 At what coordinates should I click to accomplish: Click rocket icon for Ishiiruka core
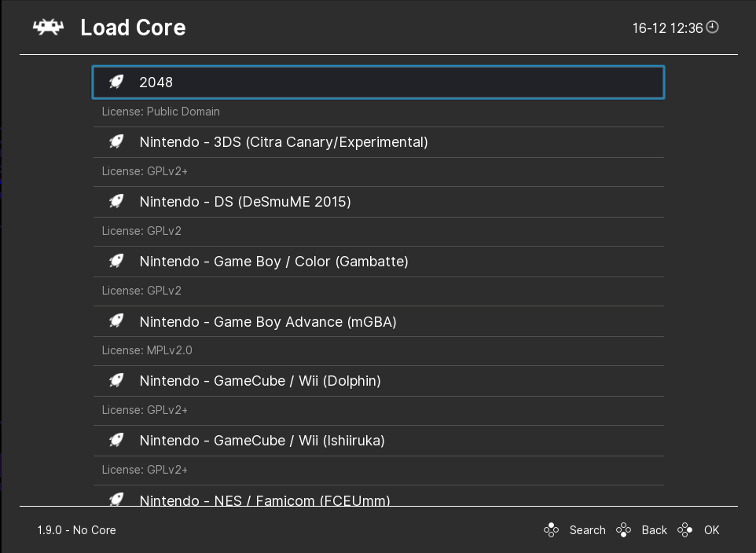(x=116, y=440)
